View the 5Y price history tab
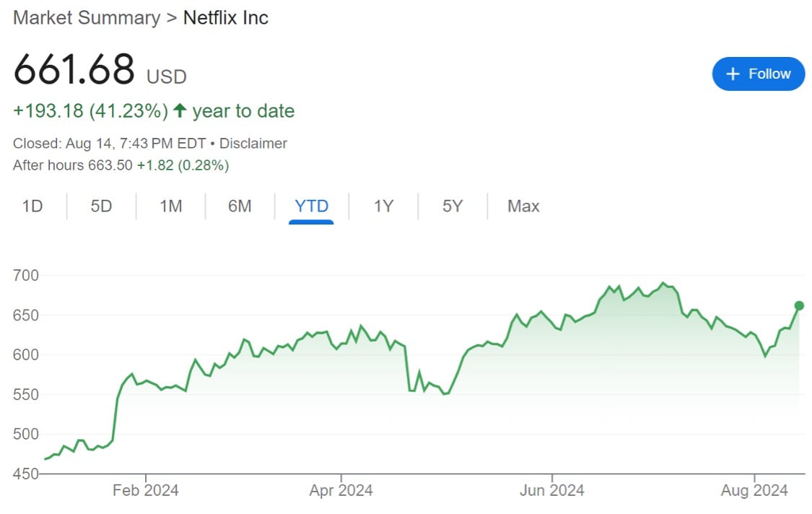The width and height of the screenshot is (812, 514). (453, 206)
